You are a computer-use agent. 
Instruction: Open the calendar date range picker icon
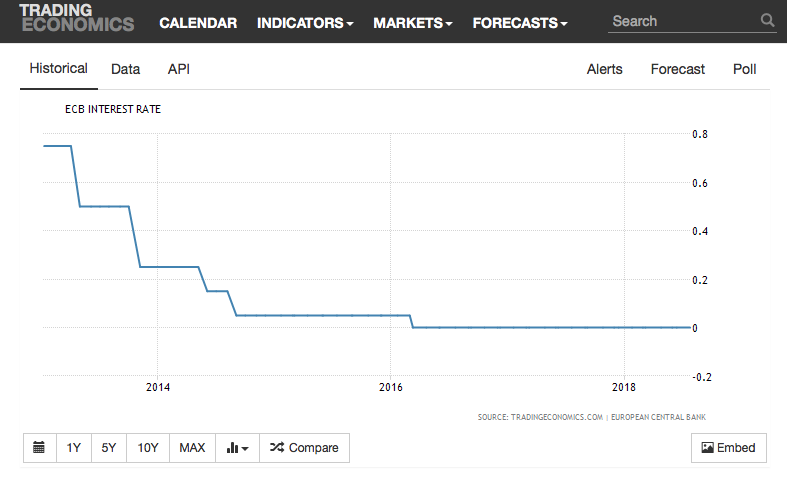[39, 447]
